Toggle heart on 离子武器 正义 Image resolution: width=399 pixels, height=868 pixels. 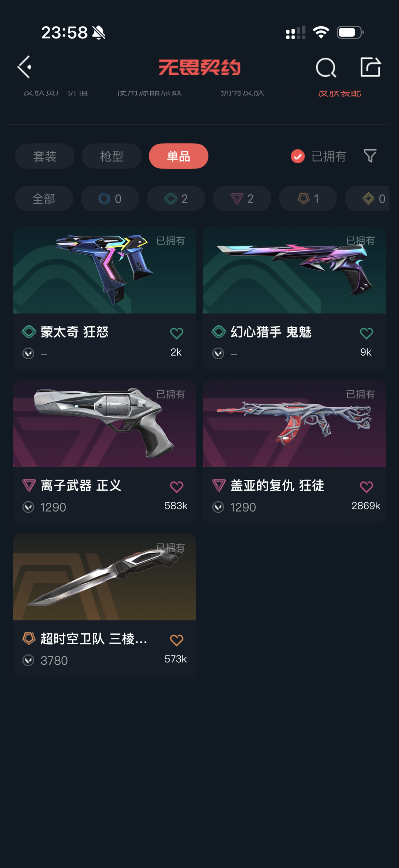[177, 486]
